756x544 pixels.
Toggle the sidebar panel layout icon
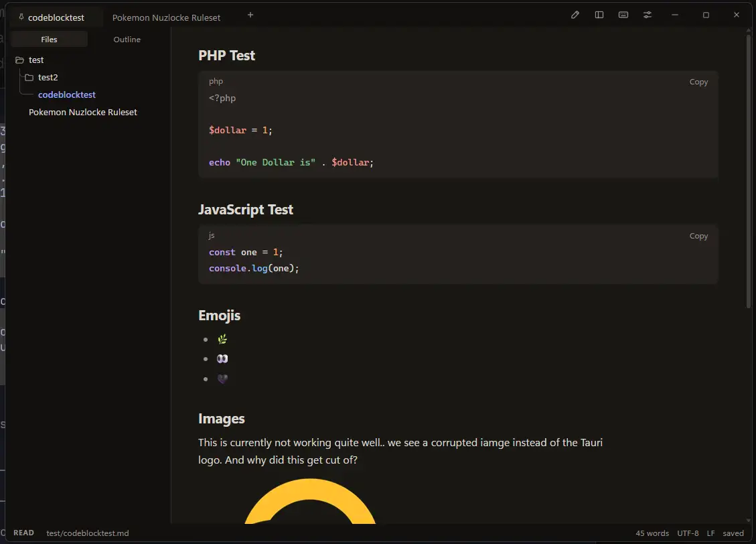(599, 15)
